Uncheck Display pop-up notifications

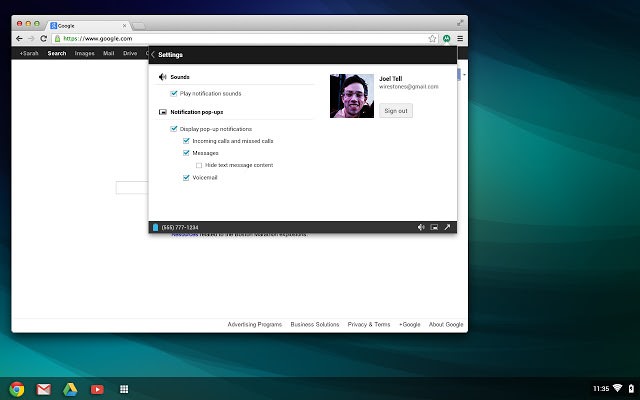point(174,129)
